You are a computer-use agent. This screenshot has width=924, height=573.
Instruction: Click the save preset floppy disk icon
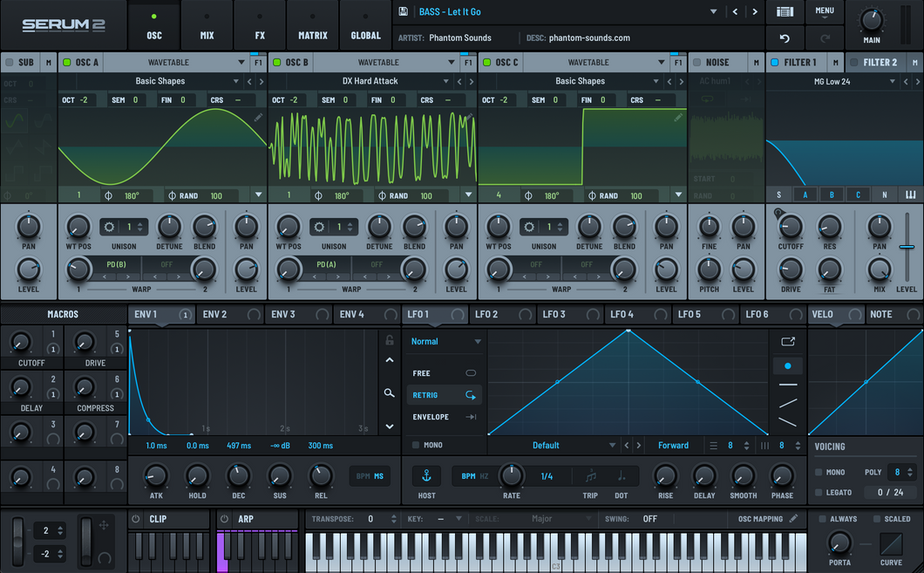[403, 12]
